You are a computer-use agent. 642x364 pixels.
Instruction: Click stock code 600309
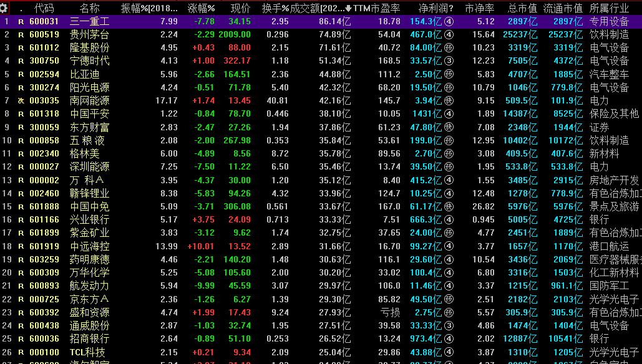pos(44,272)
